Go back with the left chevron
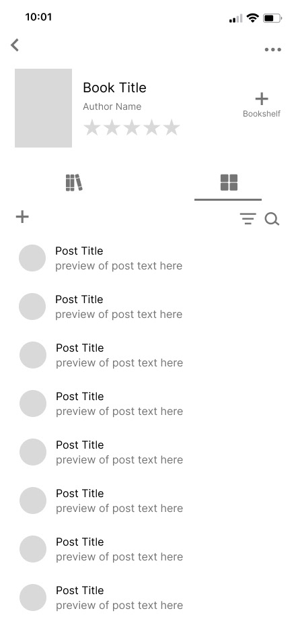Viewport: 296px width, 644px height. pos(15,44)
